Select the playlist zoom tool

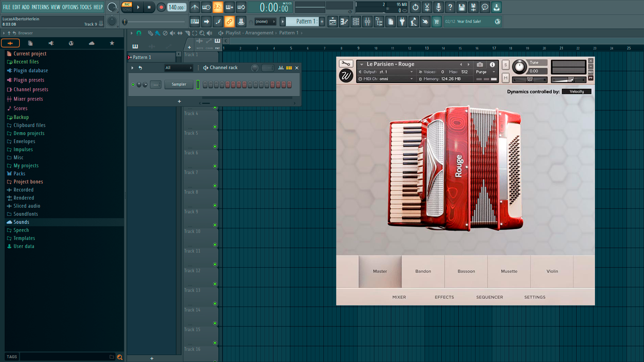(202, 33)
